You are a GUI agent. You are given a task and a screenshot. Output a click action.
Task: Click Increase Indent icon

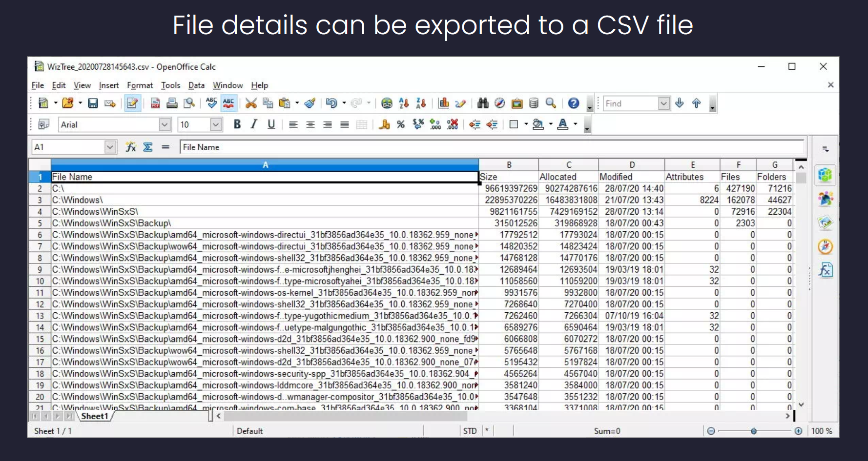(x=492, y=124)
